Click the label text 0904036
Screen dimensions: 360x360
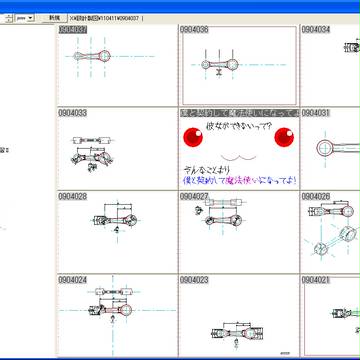(x=194, y=30)
